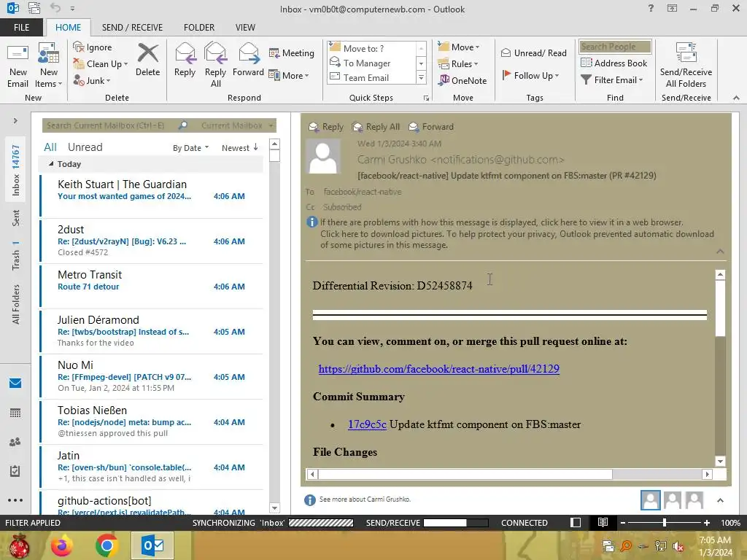Switch to Tasks view
The height and width of the screenshot is (560, 747).
pos(15,471)
